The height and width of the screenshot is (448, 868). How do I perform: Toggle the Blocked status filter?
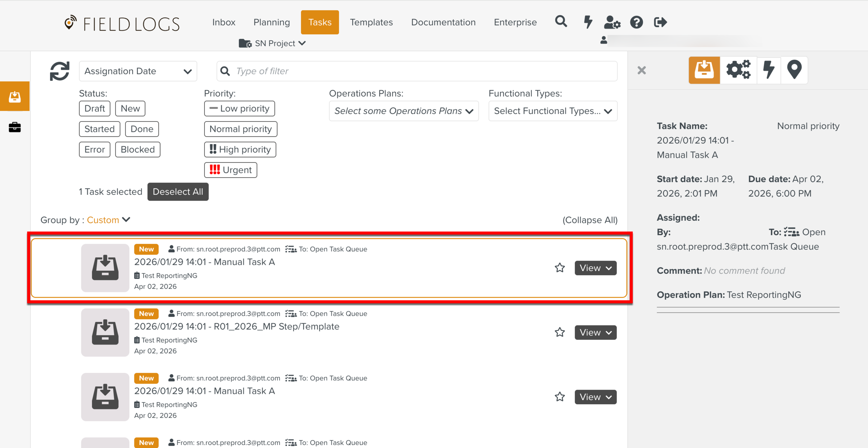[137, 150]
